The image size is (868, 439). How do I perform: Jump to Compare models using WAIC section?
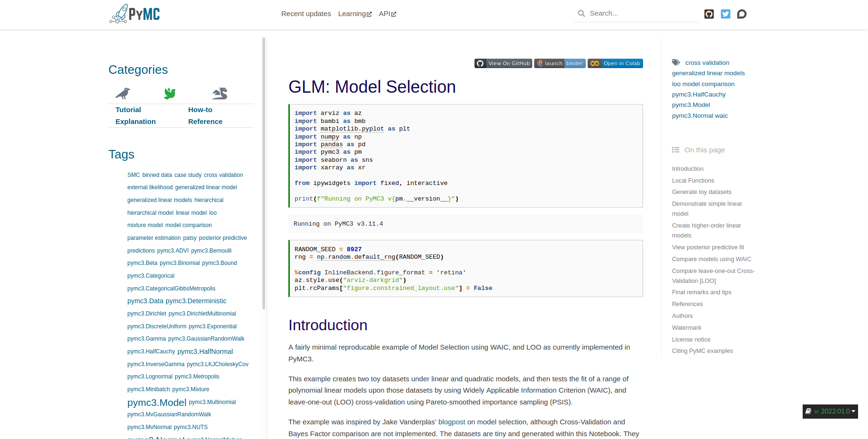pyautogui.click(x=711, y=259)
